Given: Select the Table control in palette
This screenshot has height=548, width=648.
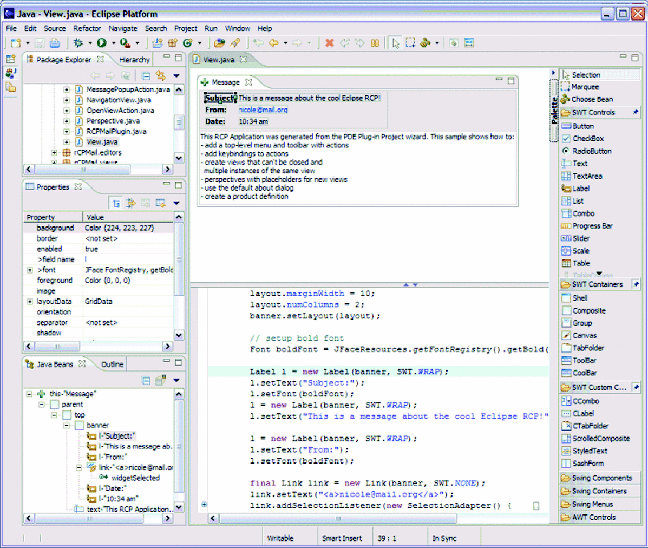Looking at the screenshot, I should (581, 263).
